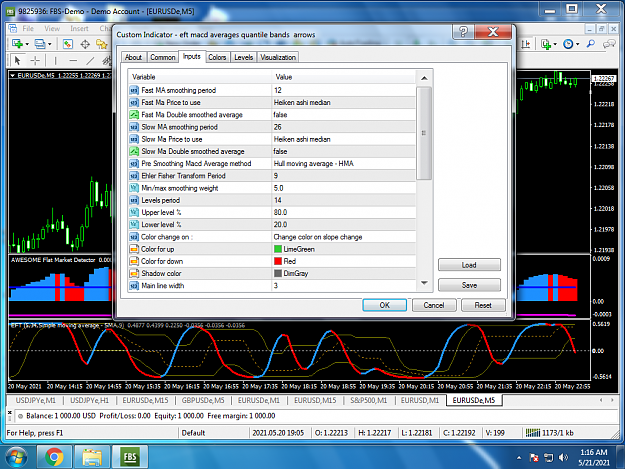Click the Cancel button
The height and width of the screenshot is (469, 625).
[434, 305]
